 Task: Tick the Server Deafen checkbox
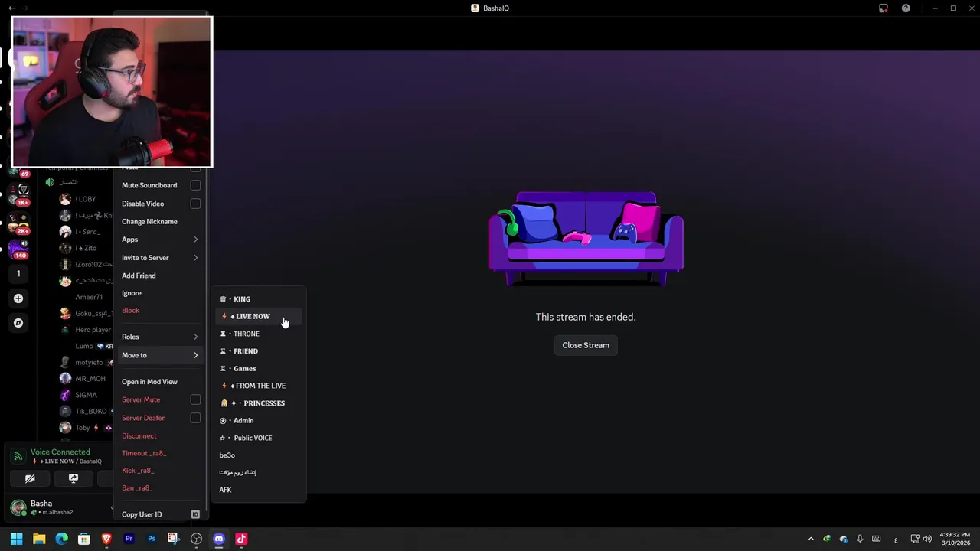[x=195, y=418]
